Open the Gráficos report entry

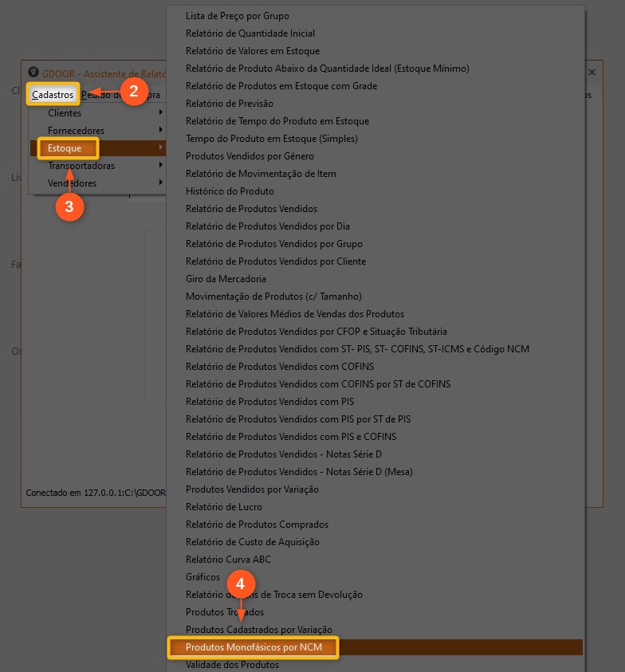point(202,577)
